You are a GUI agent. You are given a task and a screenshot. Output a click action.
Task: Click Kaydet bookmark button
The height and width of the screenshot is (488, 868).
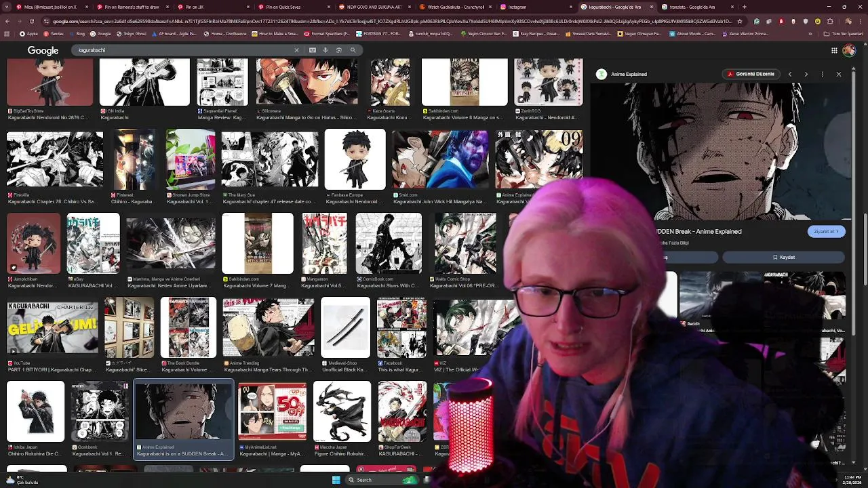[x=784, y=258]
